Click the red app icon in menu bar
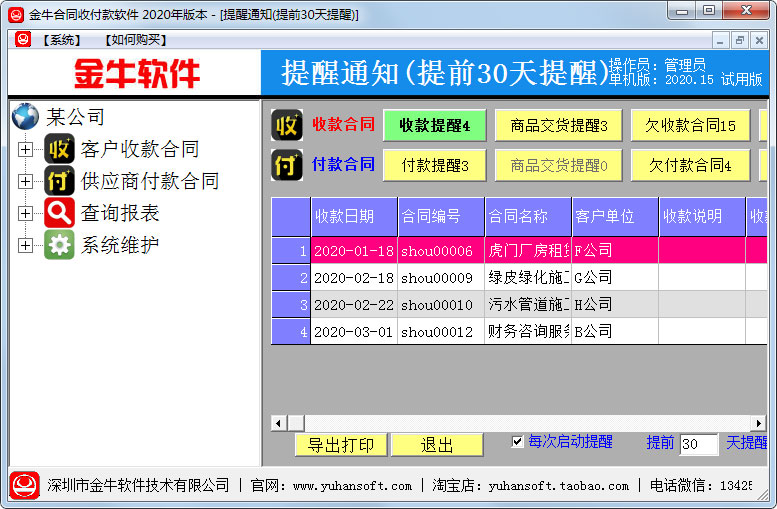777x509 pixels. [23, 39]
